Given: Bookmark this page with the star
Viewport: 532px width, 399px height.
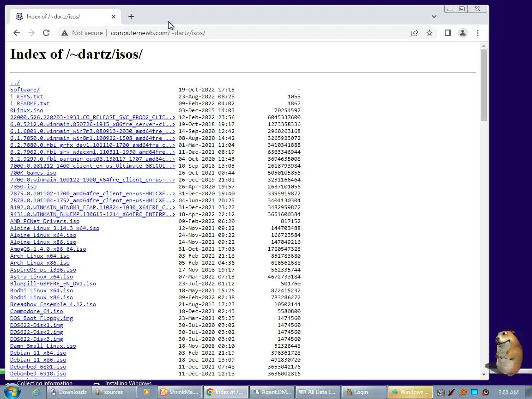Looking at the screenshot, I should [429, 33].
